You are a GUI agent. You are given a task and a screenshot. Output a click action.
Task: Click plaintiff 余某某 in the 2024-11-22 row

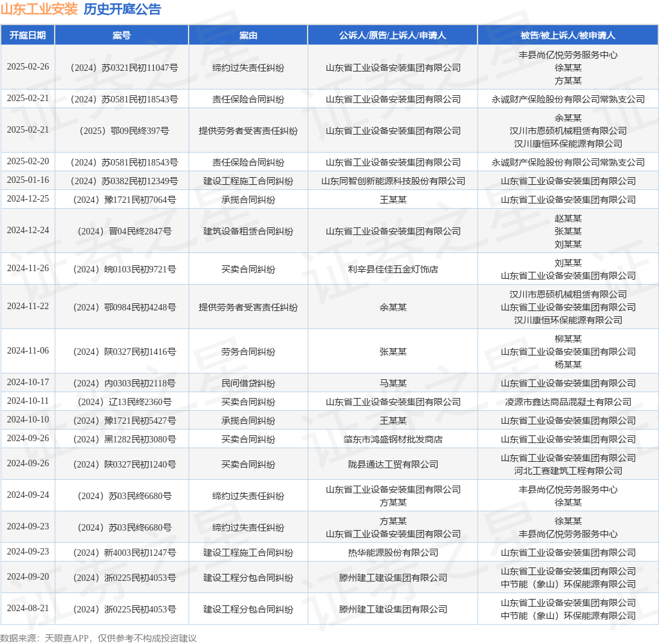click(x=393, y=307)
